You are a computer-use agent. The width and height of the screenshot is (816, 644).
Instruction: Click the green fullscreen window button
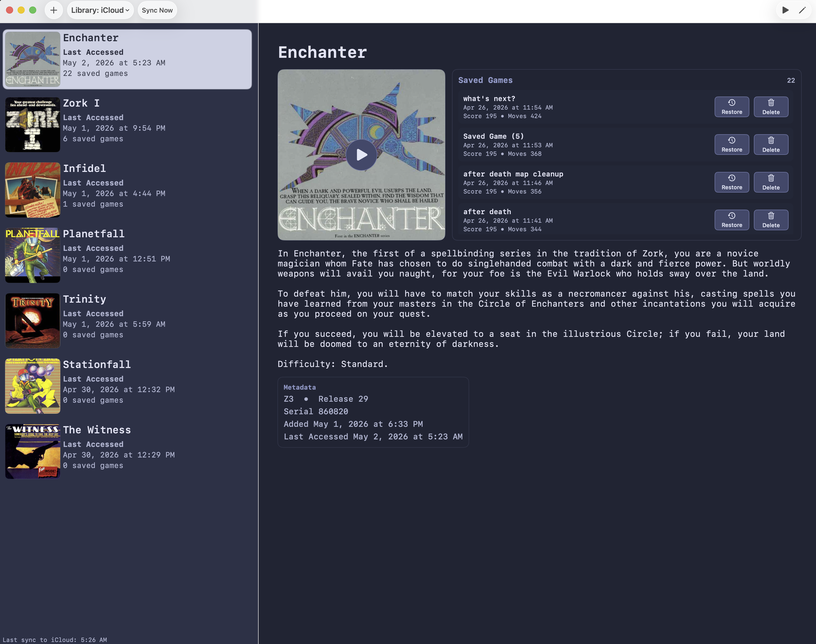click(x=33, y=10)
